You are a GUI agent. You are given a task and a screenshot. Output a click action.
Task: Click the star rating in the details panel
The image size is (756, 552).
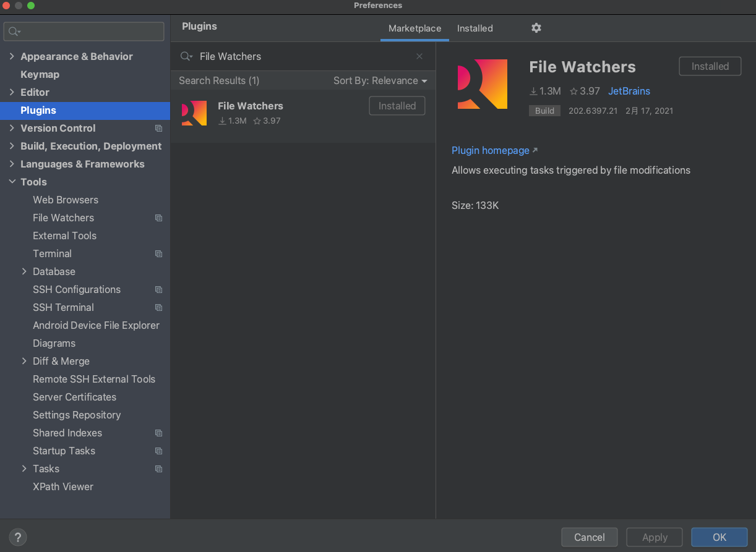coord(585,91)
